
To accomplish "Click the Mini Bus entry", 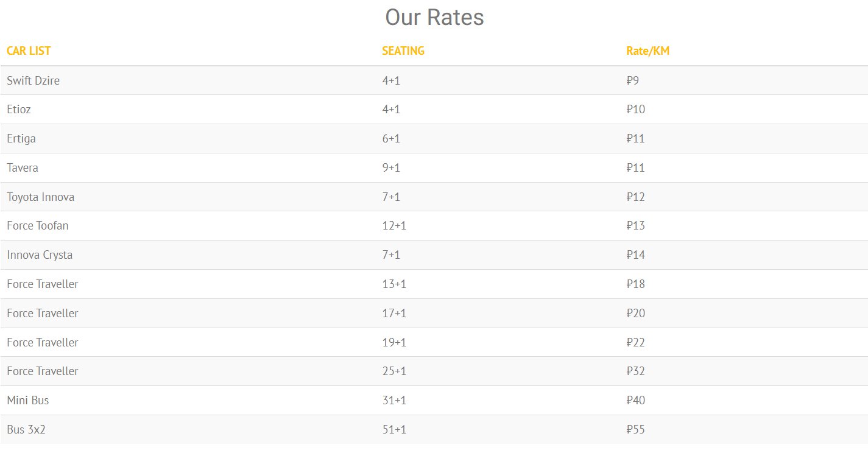I will (28, 401).
